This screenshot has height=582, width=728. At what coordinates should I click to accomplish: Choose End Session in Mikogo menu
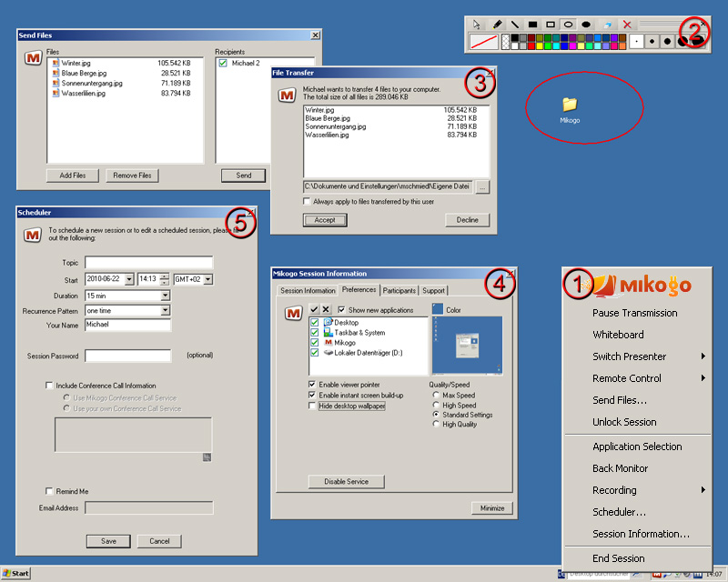619,558
